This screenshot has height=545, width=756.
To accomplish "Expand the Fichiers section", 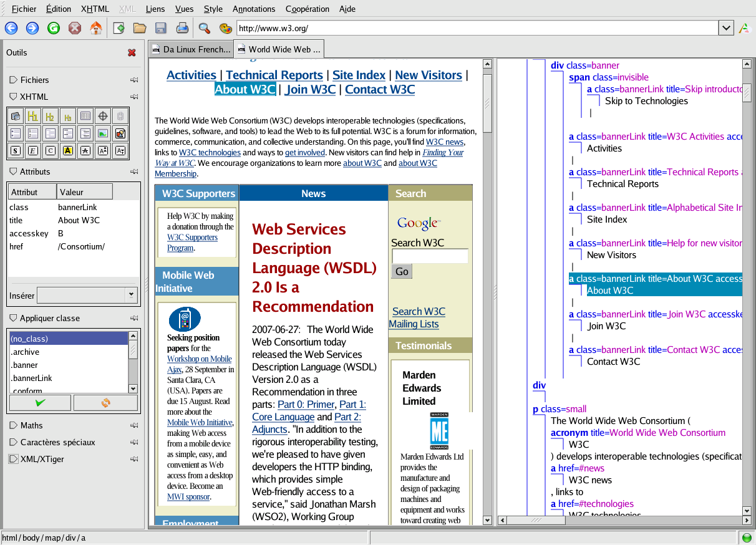I will click(x=13, y=80).
